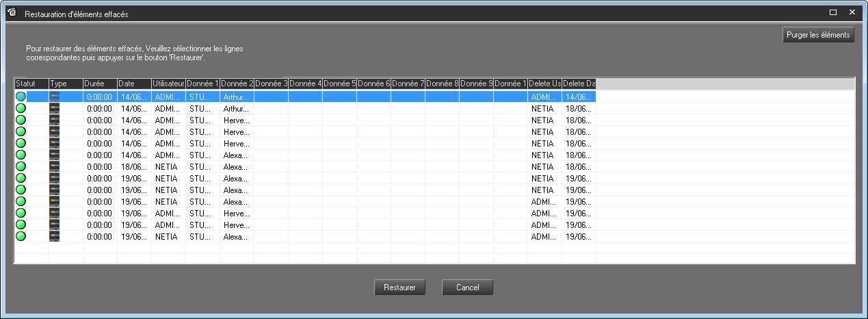
Task: Click the Durée column header
Action: pos(100,84)
